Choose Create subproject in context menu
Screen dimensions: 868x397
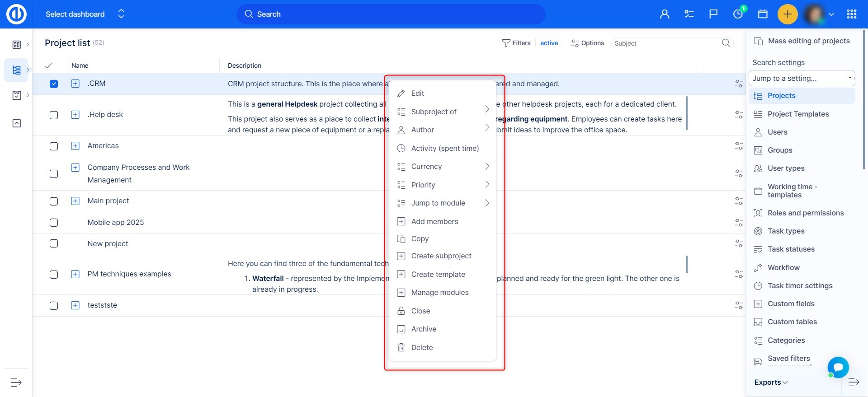(441, 256)
